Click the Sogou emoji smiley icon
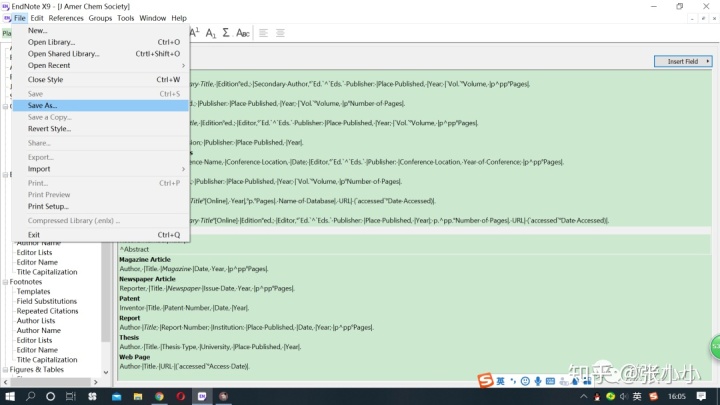The height and width of the screenshot is (405, 720). pyautogui.click(x=525, y=381)
